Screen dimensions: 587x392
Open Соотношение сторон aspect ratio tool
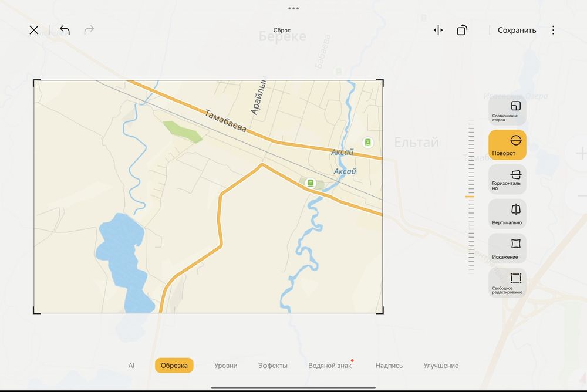coord(507,110)
